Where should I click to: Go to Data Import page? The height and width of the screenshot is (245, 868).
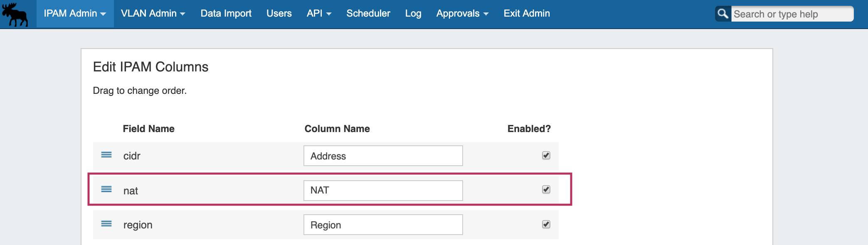226,14
